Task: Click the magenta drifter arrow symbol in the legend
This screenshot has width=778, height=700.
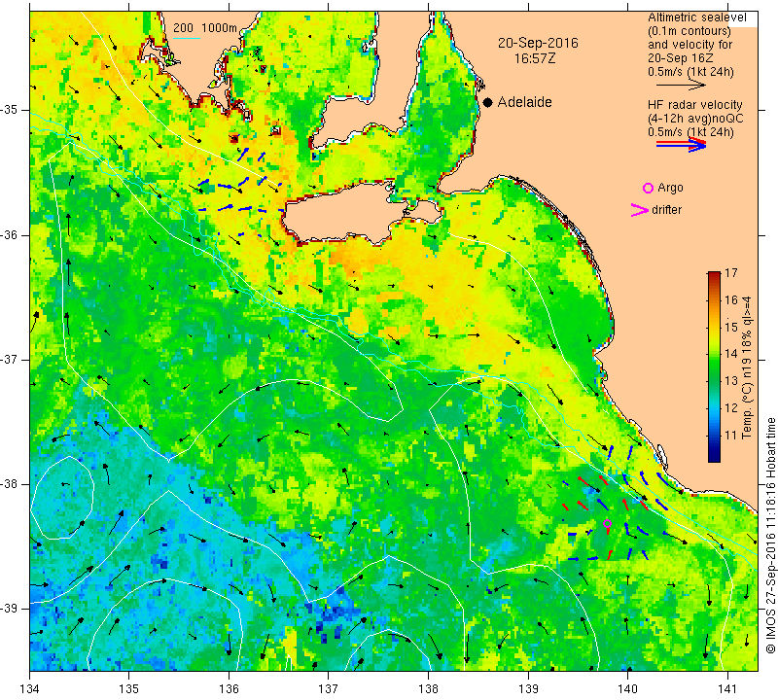Action: coord(639,210)
